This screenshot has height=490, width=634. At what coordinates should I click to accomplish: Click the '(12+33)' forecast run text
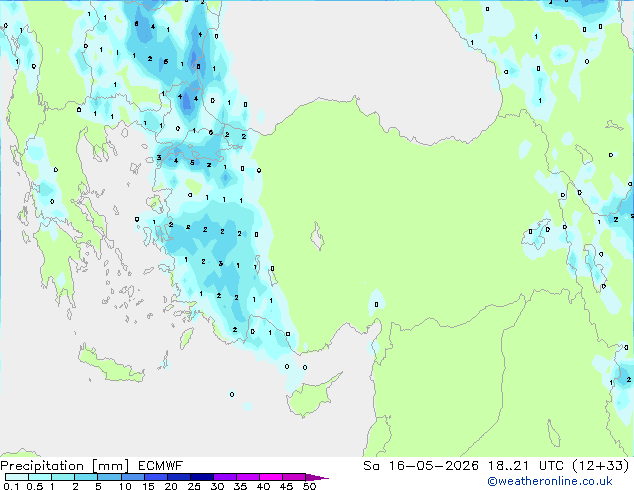point(601,466)
